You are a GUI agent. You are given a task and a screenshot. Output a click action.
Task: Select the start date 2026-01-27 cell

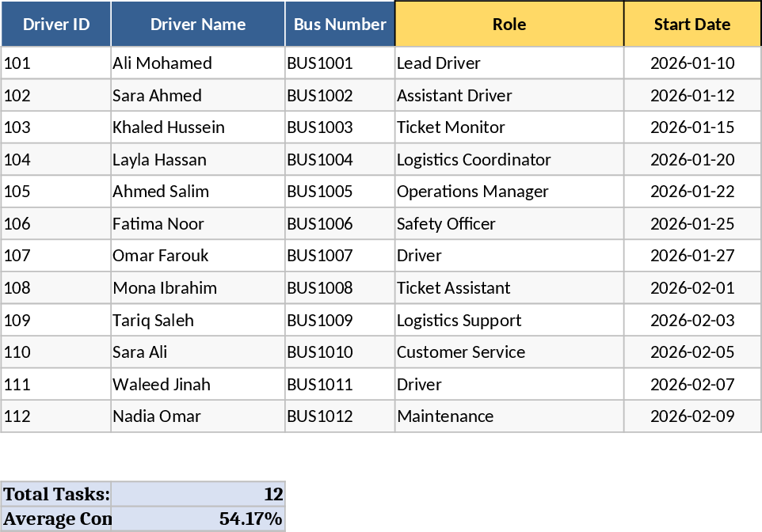click(x=692, y=256)
